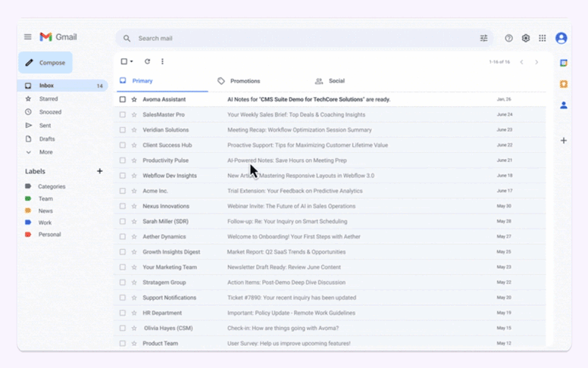Star the Acme Inc. email
Image resolution: width=588 pixels, height=368 pixels.
pyautogui.click(x=134, y=191)
